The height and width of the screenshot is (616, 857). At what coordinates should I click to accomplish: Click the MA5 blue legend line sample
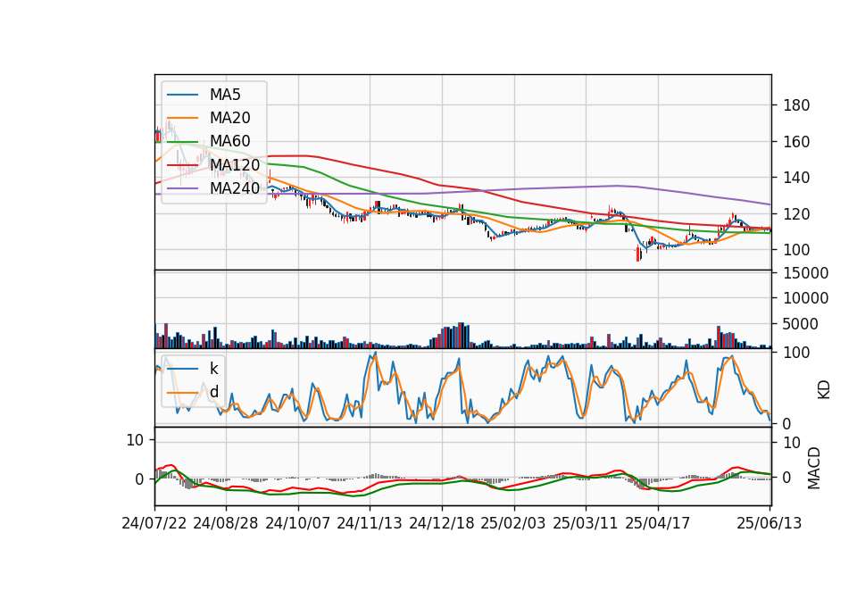pos(182,96)
